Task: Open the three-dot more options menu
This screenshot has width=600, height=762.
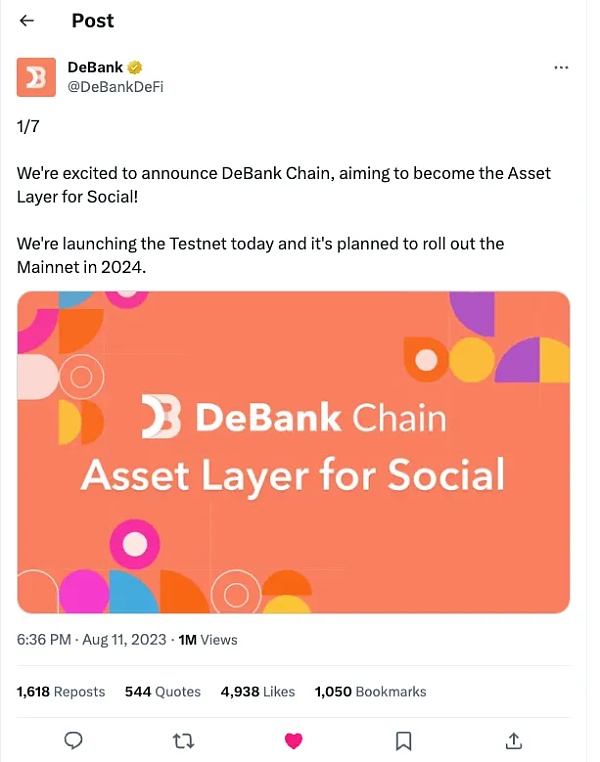Action: 561,68
